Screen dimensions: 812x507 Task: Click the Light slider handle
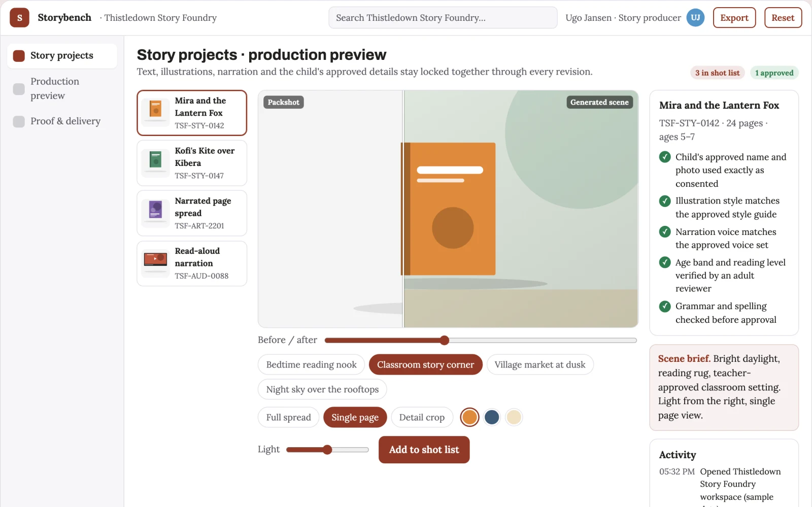coord(327,450)
